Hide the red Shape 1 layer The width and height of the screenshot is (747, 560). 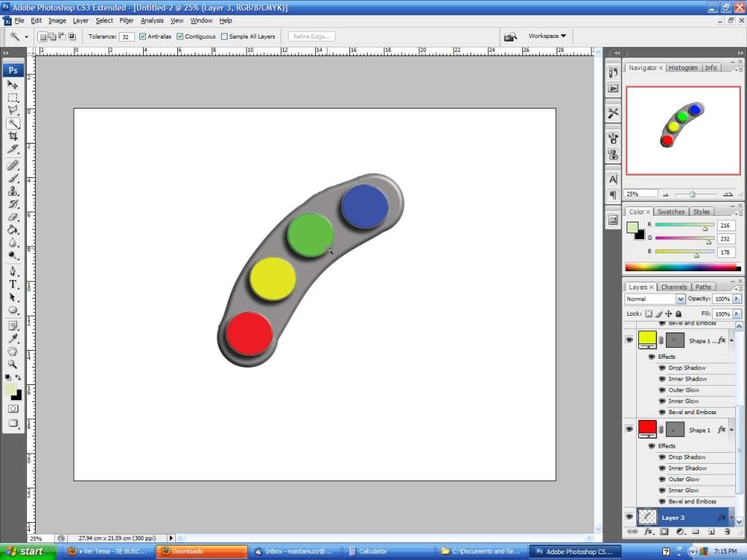coord(630,429)
